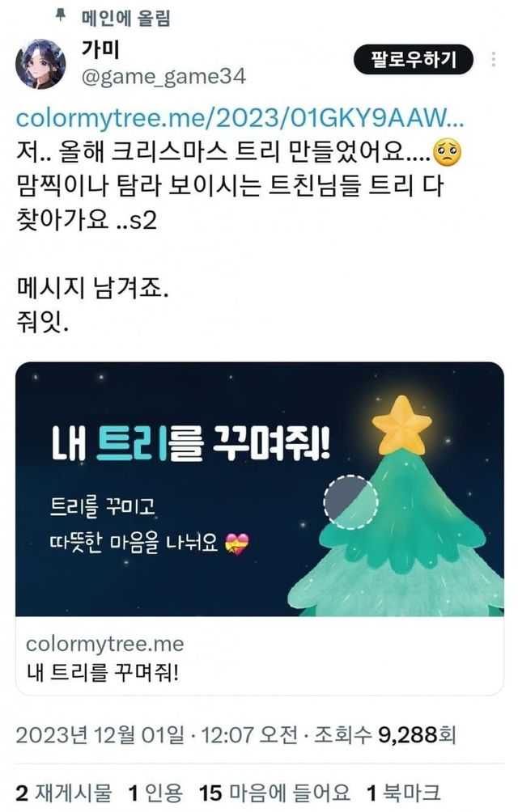Click the timestamp 2023년 12월 01일 12:07 오전
The width and height of the screenshot is (518, 812).
point(157,735)
